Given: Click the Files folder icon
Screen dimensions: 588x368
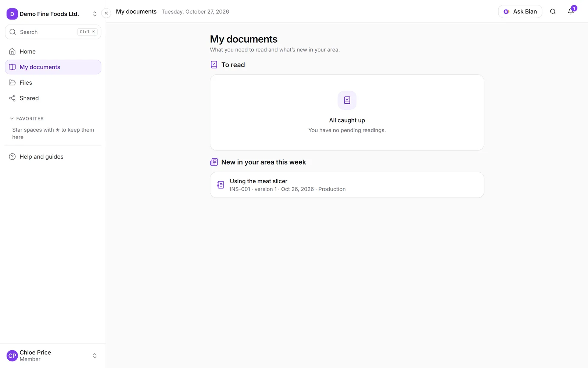Looking at the screenshot, I should point(12,82).
